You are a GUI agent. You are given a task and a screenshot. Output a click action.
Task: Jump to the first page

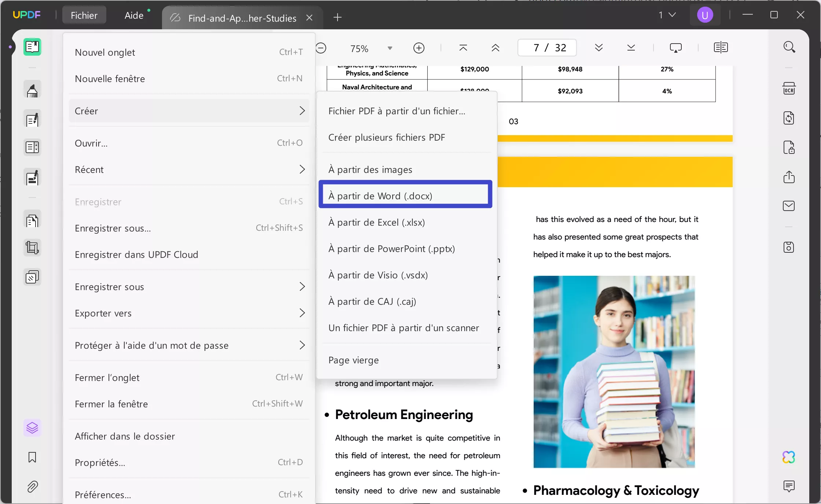pos(463,48)
